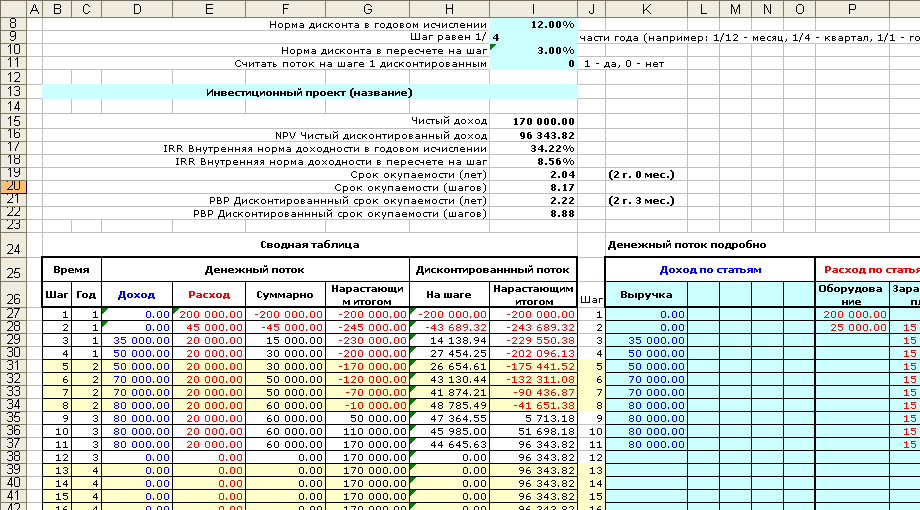
Task: Click the 'Год' column heading
Action: (86, 295)
